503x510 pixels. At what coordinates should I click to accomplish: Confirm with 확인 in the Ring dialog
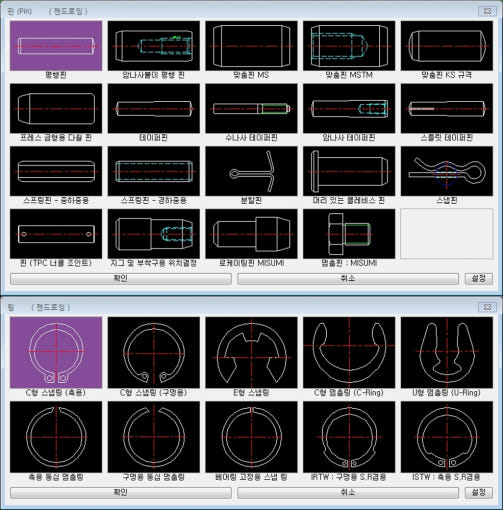point(121,493)
